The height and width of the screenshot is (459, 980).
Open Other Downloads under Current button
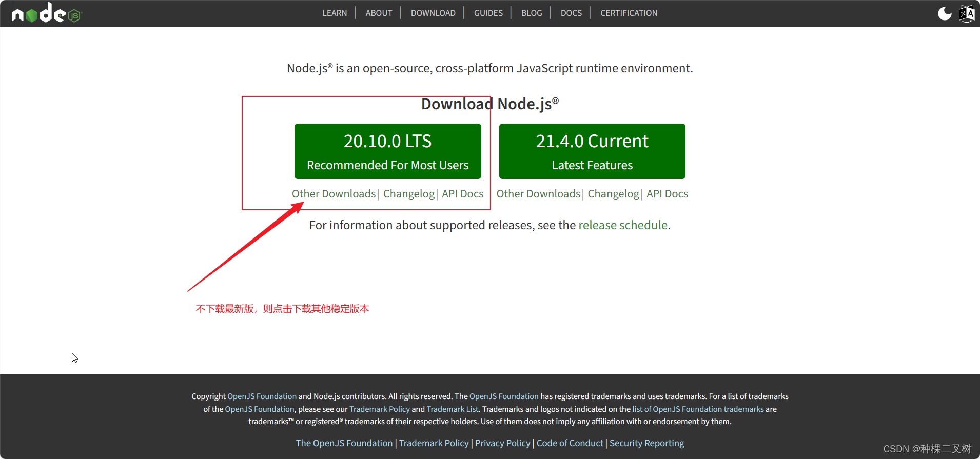pyautogui.click(x=538, y=194)
